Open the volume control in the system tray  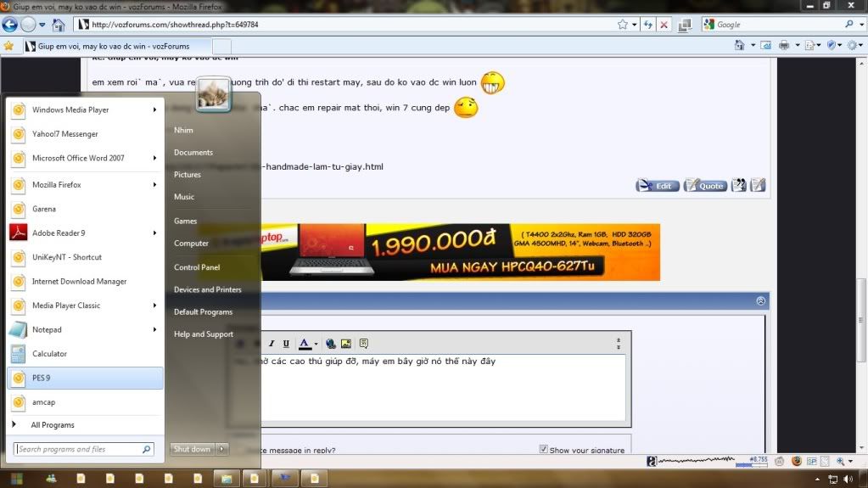[x=848, y=480]
